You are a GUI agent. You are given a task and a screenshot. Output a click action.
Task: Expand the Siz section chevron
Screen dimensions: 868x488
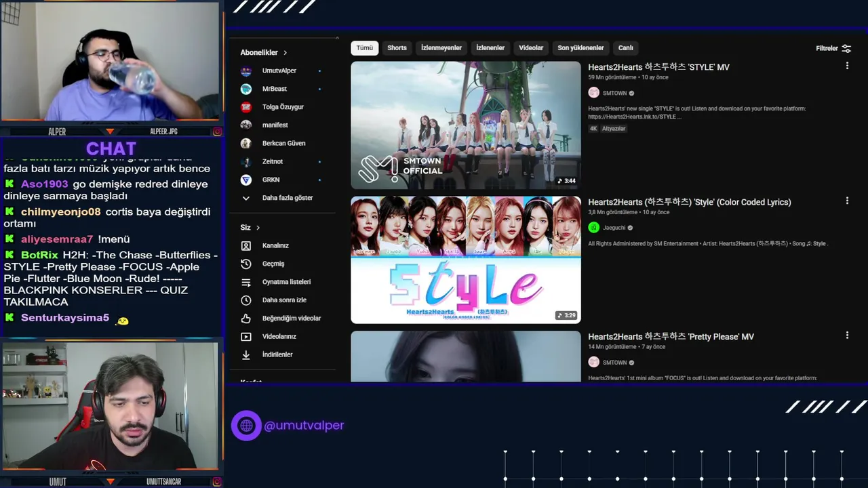(258, 228)
